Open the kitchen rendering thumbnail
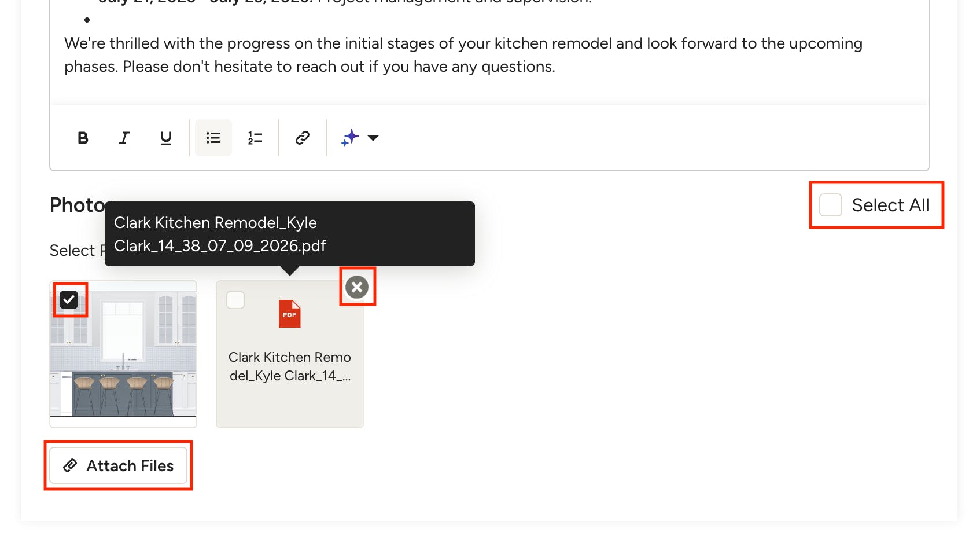Image resolution: width=980 pixels, height=536 pixels. (123, 354)
